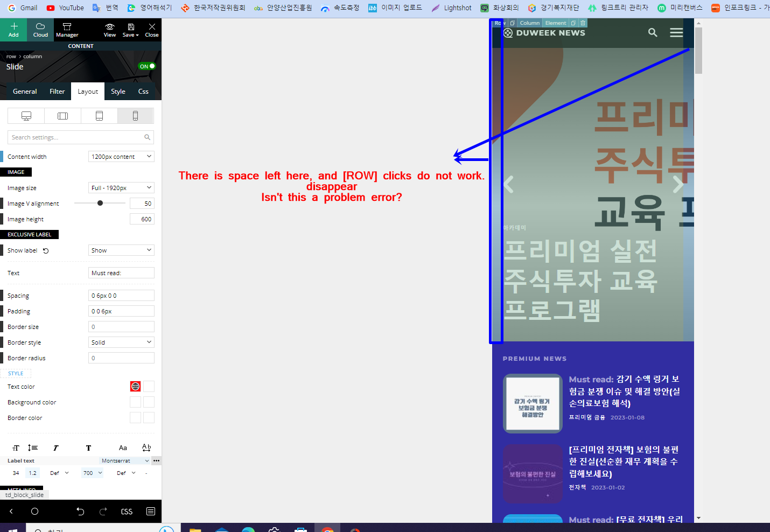Click the row breadcrumb link
Screen dimensions: 770x532
pos(11,57)
